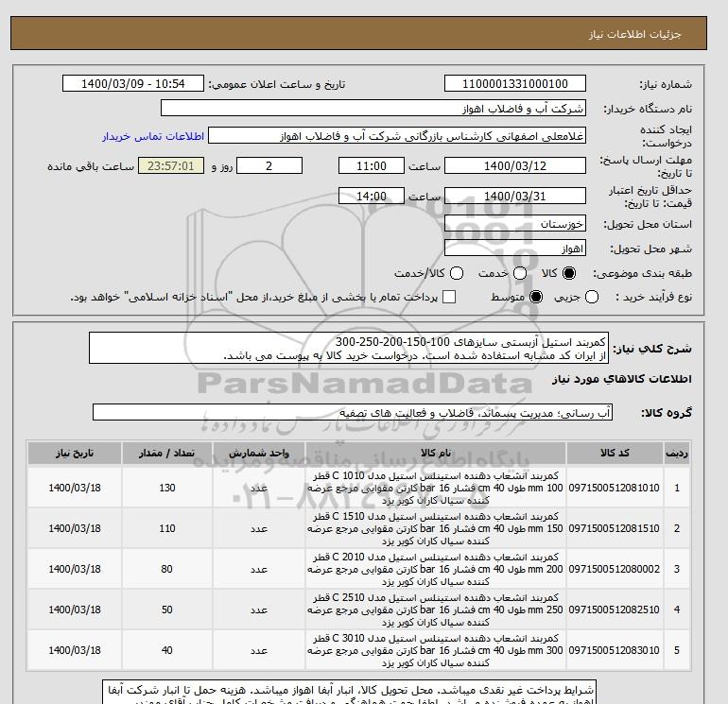Click the item name for model C 3010
This screenshot has width=728, height=704.
pyautogui.click(x=435, y=650)
